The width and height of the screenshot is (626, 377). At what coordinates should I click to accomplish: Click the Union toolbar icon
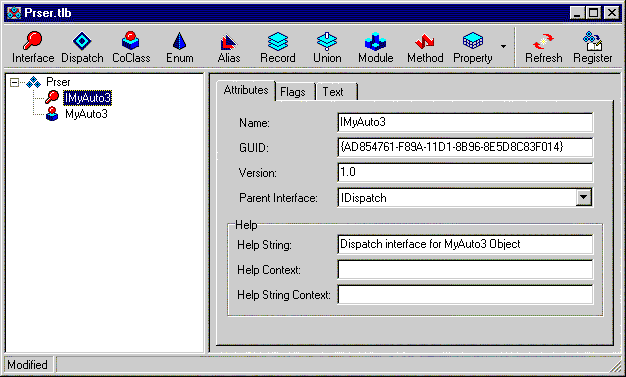click(327, 47)
